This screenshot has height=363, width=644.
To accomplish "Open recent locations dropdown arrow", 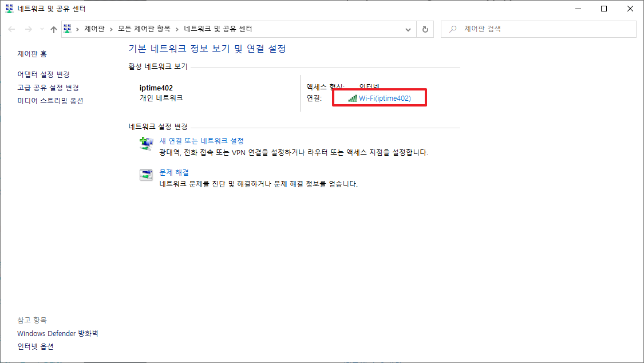I will coord(42,29).
